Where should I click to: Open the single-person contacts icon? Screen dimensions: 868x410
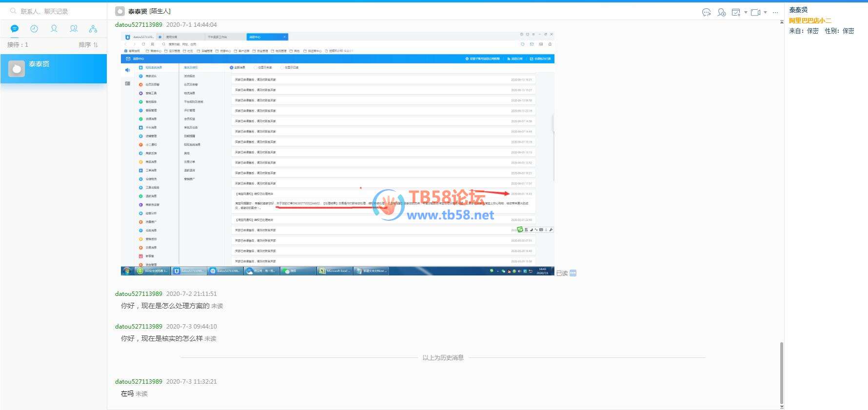pos(54,29)
